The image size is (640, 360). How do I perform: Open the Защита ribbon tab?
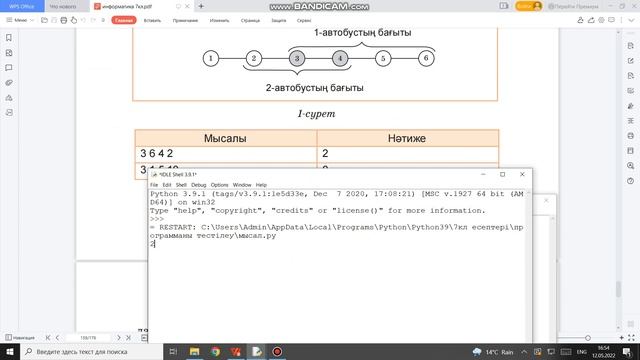pyautogui.click(x=279, y=20)
